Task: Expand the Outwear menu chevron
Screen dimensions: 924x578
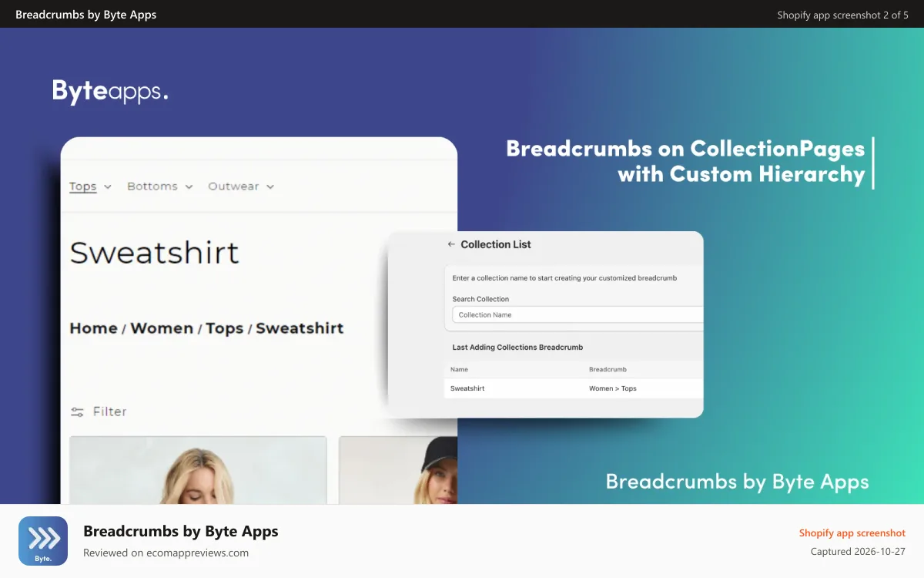Action: pyautogui.click(x=270, y=187)
